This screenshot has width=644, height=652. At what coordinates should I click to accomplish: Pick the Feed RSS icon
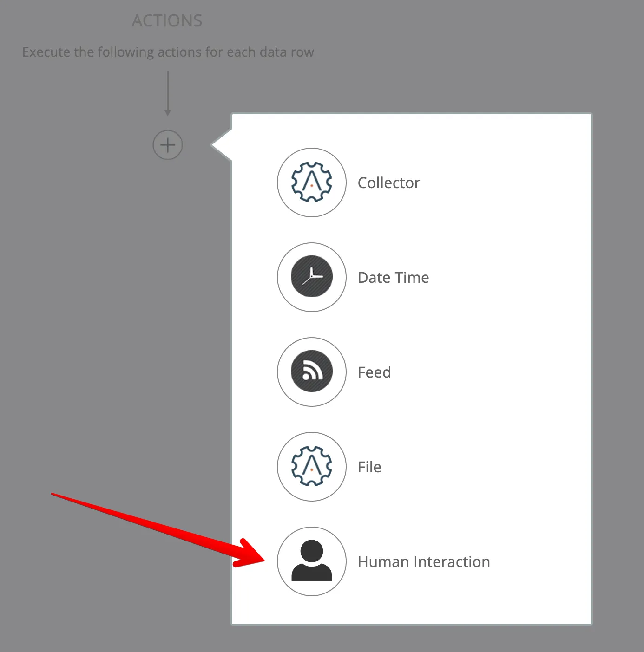coord(311,372)
